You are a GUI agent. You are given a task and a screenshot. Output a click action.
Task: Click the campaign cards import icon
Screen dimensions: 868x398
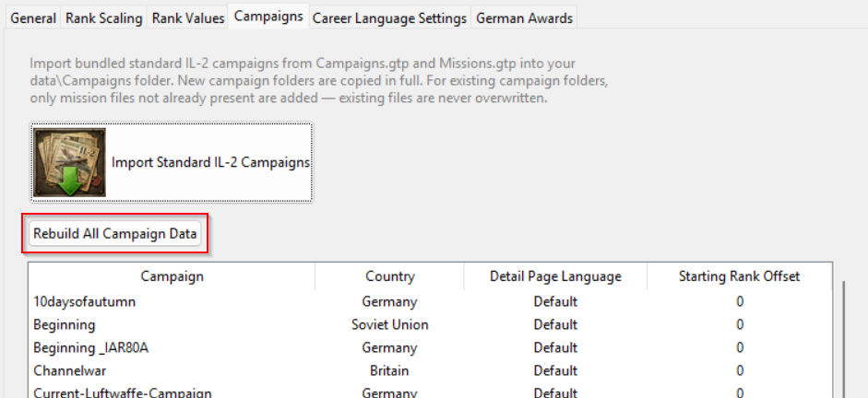coord(70,162)
